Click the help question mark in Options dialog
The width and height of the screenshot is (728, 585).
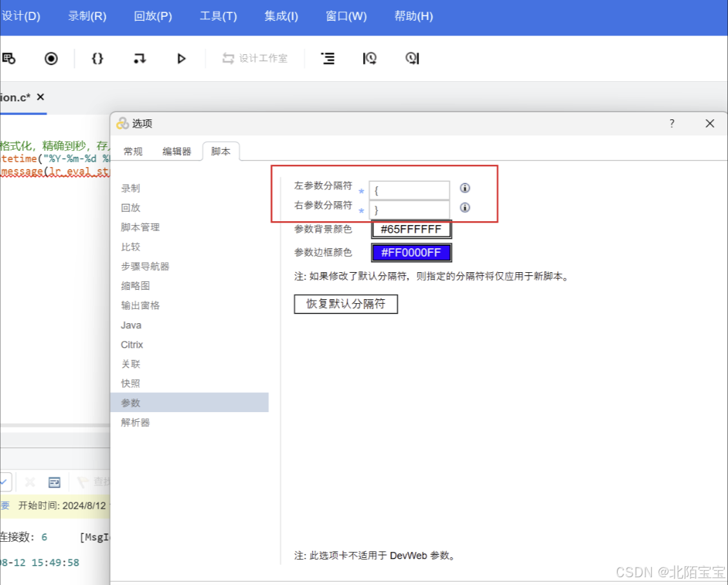[672, 123]
